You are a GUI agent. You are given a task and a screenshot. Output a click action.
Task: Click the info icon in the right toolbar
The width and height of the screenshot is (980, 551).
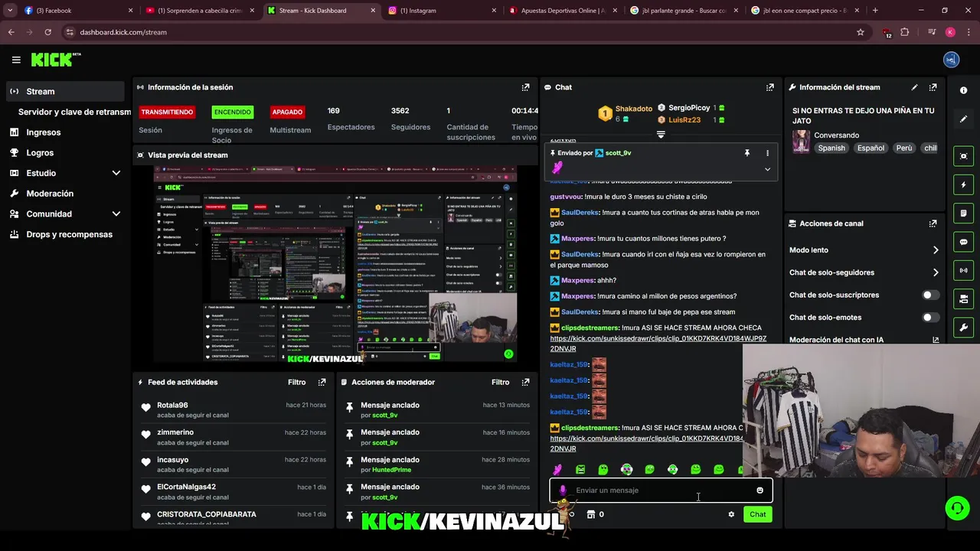coord(963,90)
